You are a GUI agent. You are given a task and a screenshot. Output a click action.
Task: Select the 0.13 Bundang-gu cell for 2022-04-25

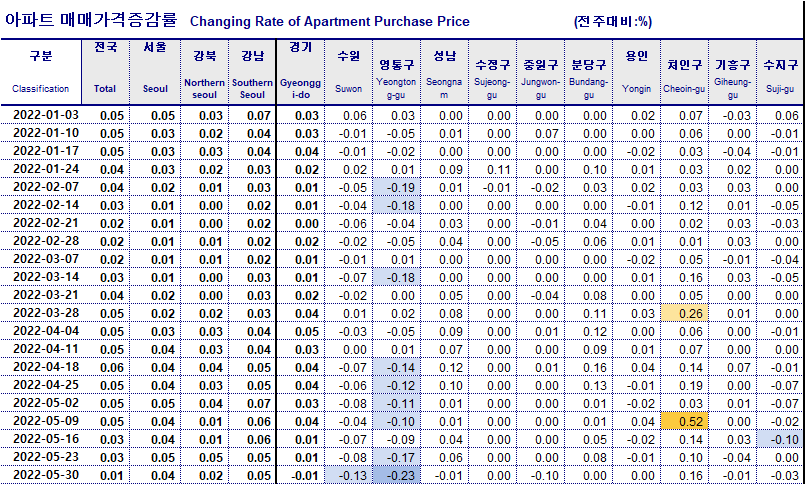(x=589, y=385)
